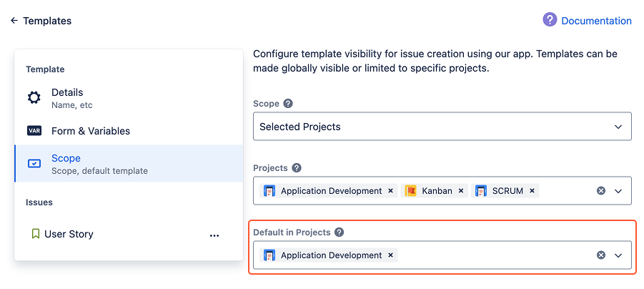This screenshot has height=289, width=644.
Task: Select the User Story issue
Action: pyautogui.click(x=69, y=234)
